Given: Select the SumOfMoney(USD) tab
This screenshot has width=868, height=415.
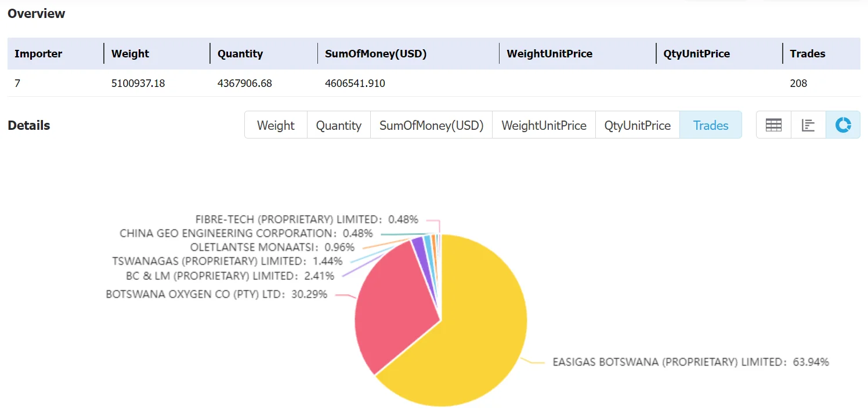Looking at the screenshot, I should coord(432,125).
